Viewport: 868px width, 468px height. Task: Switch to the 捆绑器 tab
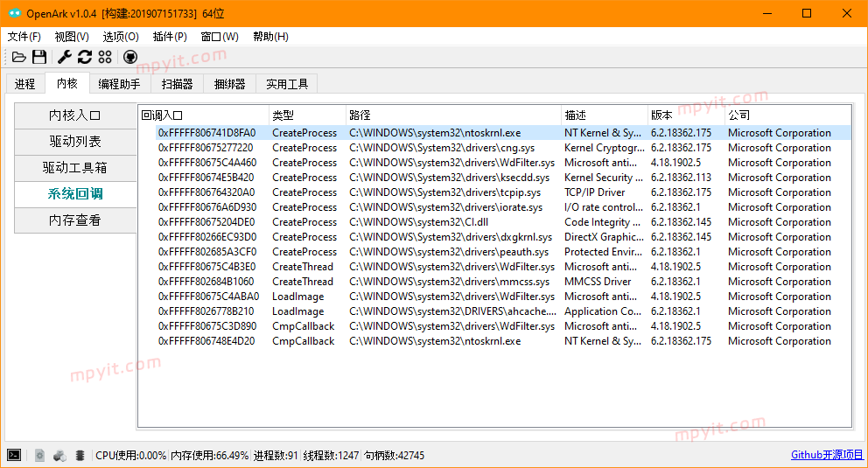click(230, 84)
